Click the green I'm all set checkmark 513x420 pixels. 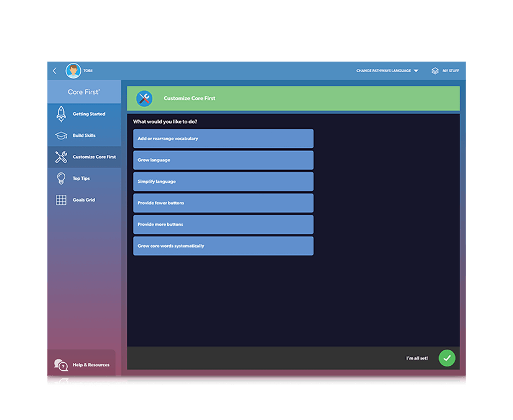(446, 358)
